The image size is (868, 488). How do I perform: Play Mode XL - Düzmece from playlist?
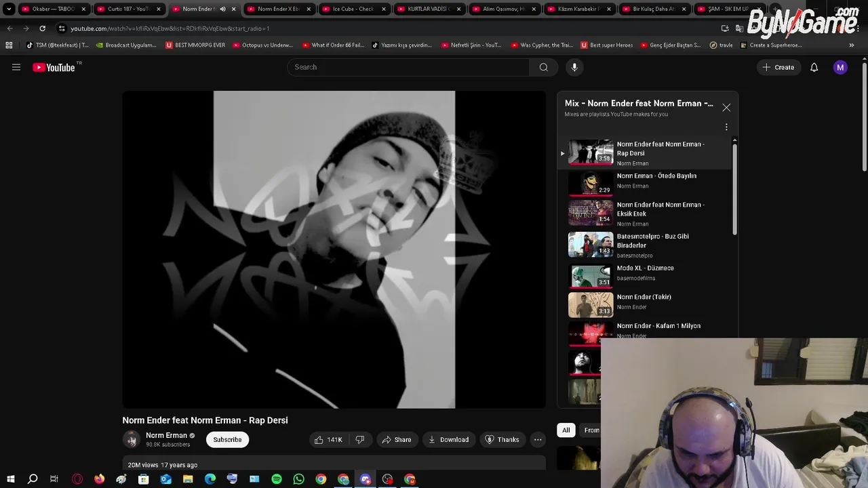[x=644, y=276]
